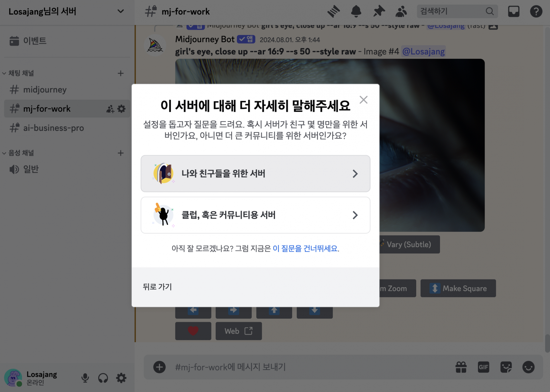Image resolution: width=550 pixels, height=392 pixels.
Task: Choose 클럽, 혹은 커뮤니티용 서버 option
Action: click(x=255, y=215)
